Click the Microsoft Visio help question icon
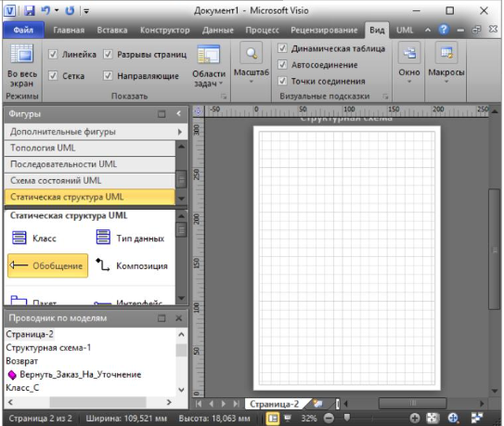The height and width of the screenshot is (426, 504). click(x=444, y=30)
